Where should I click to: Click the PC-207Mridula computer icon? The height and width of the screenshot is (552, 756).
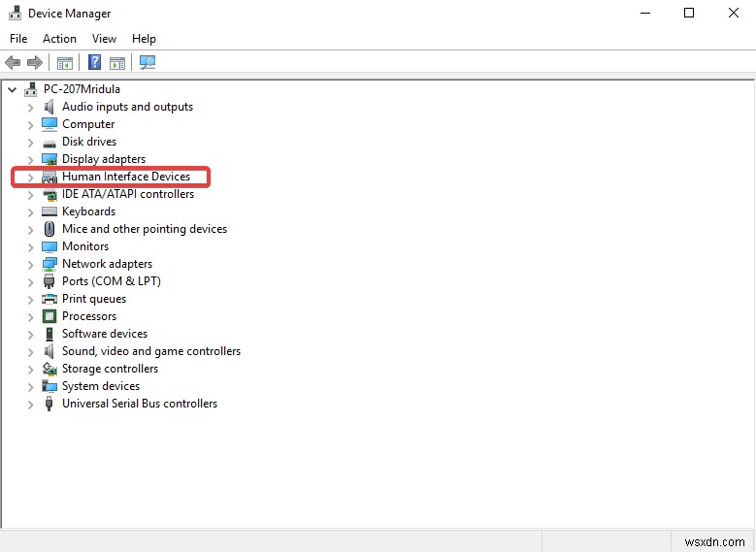pyautogui.click(x=31, y=89)
